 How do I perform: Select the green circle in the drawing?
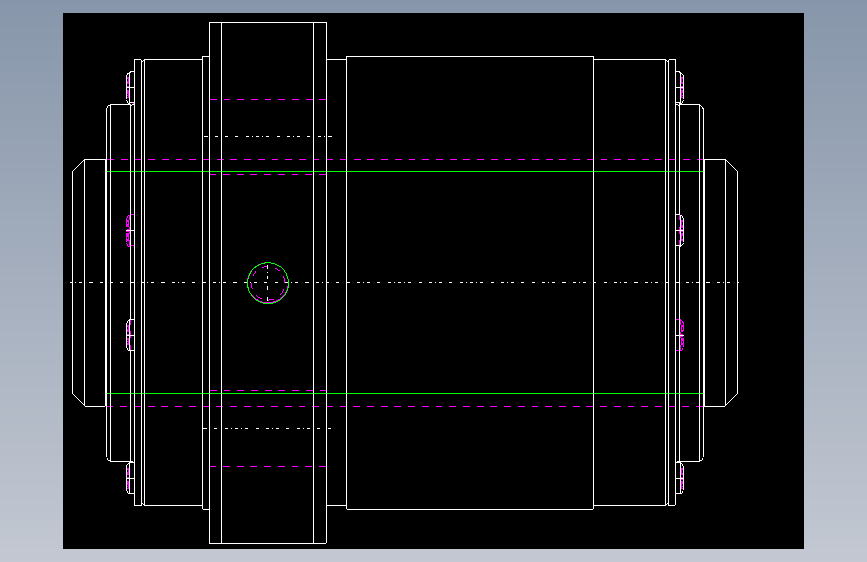pos(268,283)
